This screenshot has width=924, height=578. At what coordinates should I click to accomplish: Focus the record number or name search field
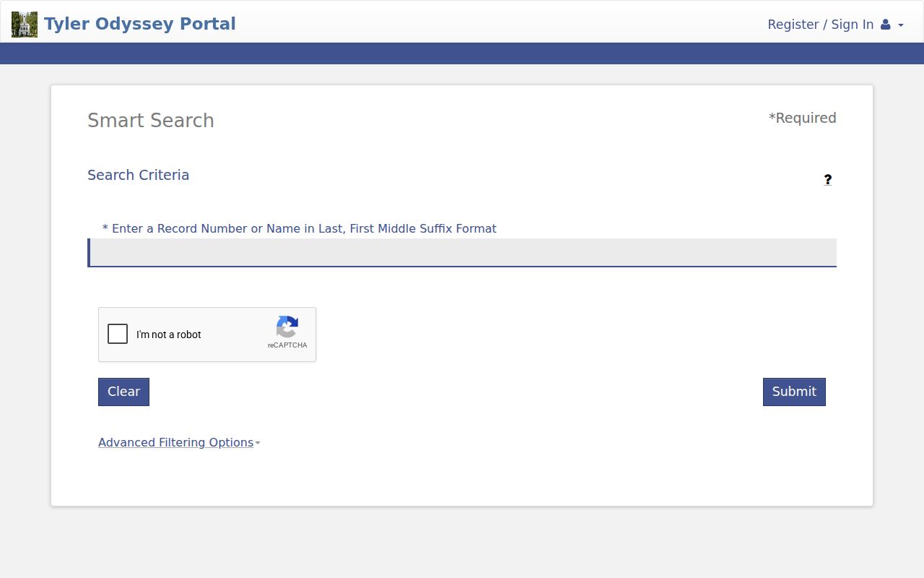tap(462, 253)
